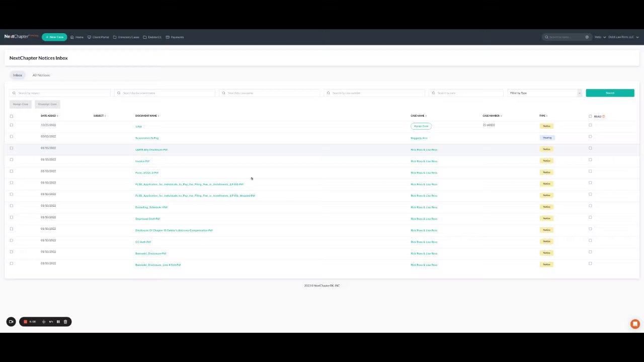This screenshot has width=644, height=362.
Task: Sort by Document Name column
Action: point(147,116)
